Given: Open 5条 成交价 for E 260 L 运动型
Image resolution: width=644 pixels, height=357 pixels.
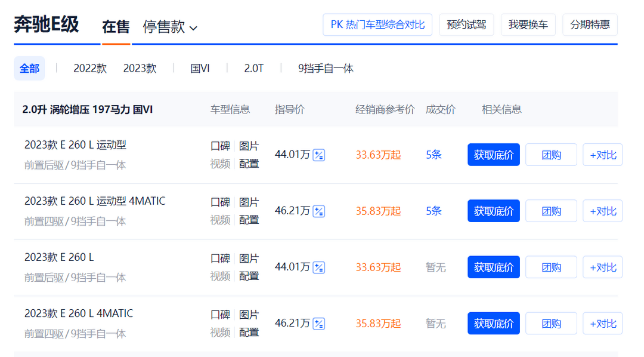Looking at the screenshot, I should (x=434, y=155).
